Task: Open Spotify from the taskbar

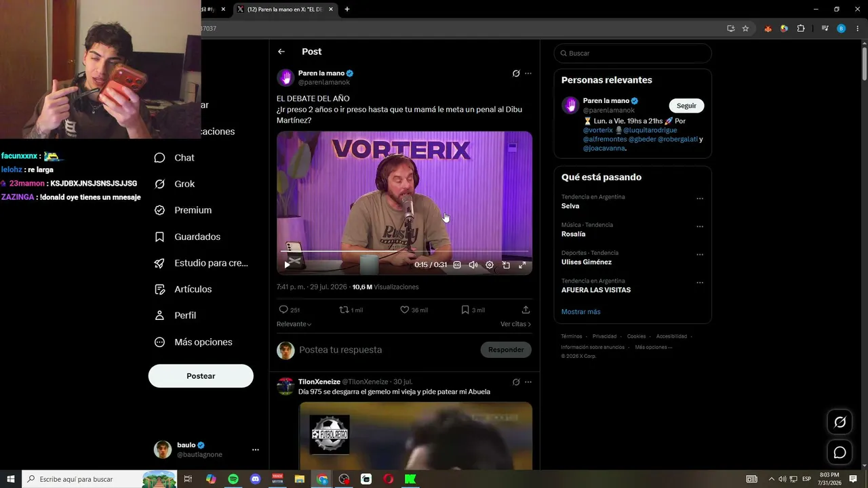Action: click(233, 479)
